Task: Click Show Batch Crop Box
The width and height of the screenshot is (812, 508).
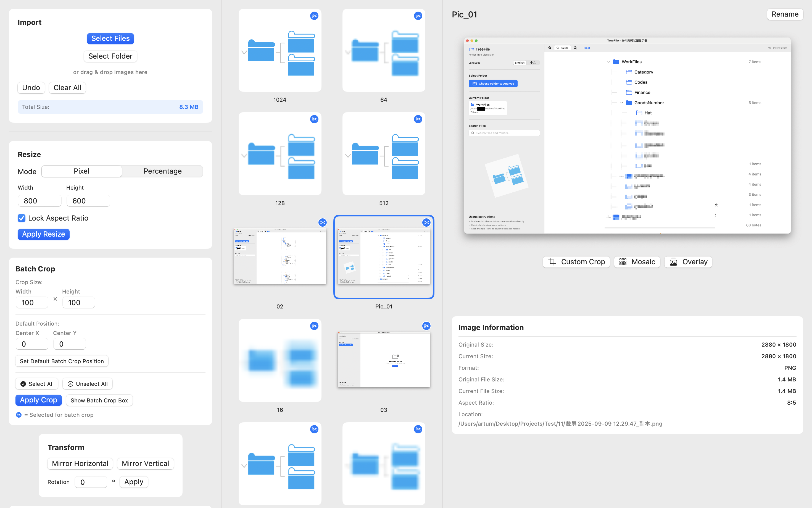Action: [x=99, y=400]
